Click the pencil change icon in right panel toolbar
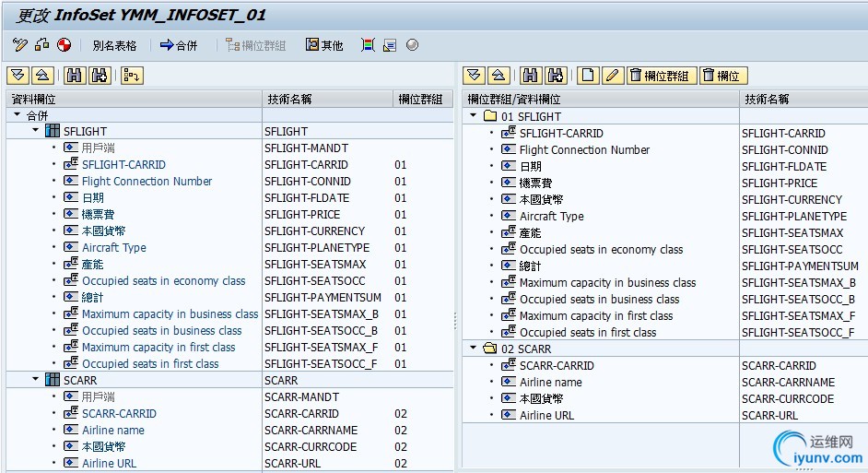Image resolution: width=868 pixels, height=473 pixels. [x=612, y=76]
